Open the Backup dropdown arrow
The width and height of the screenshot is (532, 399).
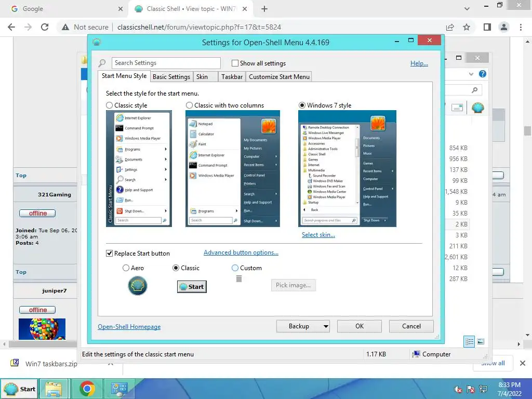[x=326, y=326]
